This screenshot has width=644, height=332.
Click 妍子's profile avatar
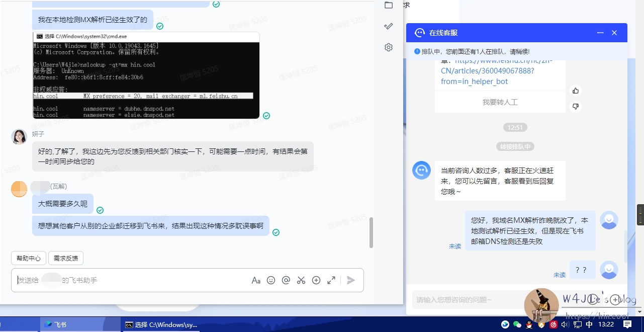(19, 137)
